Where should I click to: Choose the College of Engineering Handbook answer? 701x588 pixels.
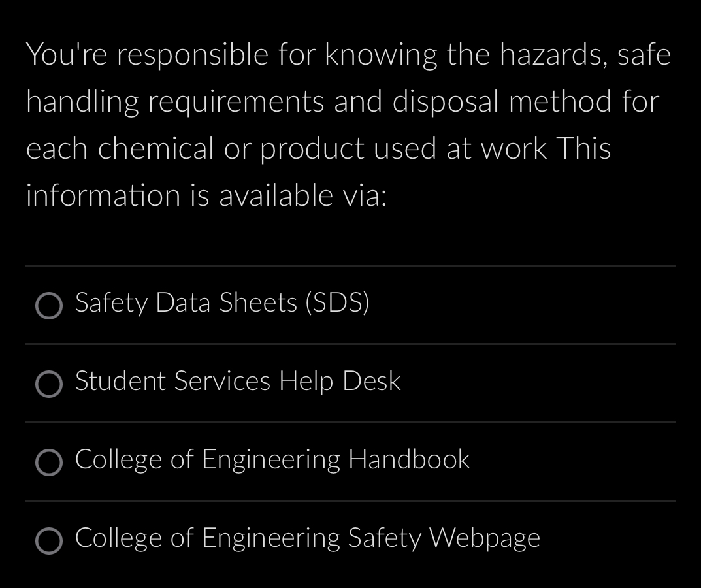(x=48, y=463)
